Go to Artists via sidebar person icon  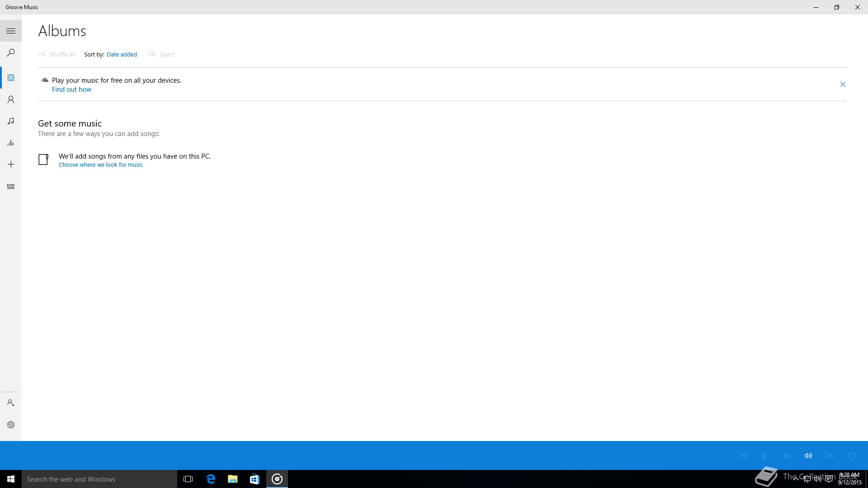pos(11,99)
